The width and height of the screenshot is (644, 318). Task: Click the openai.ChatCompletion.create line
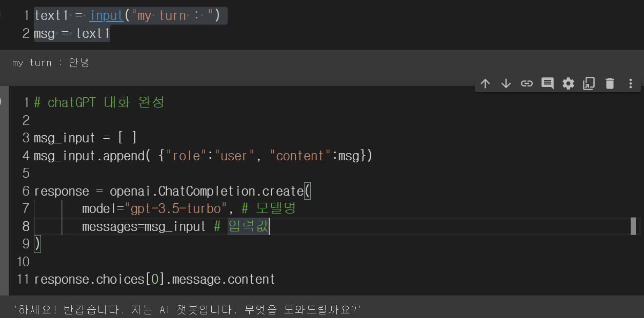[172, 191]
